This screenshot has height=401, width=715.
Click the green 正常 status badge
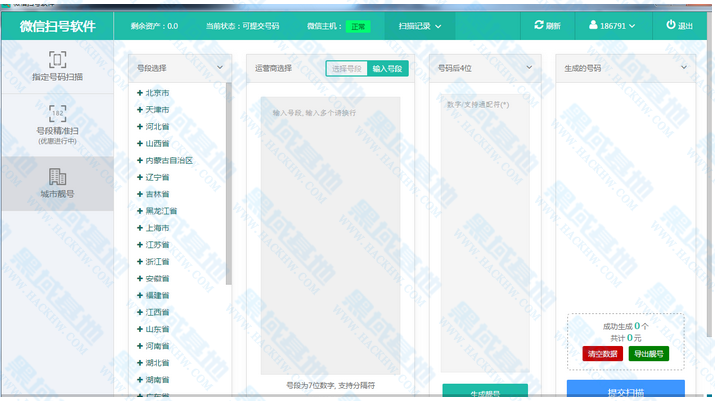click(x=358, y=26)
